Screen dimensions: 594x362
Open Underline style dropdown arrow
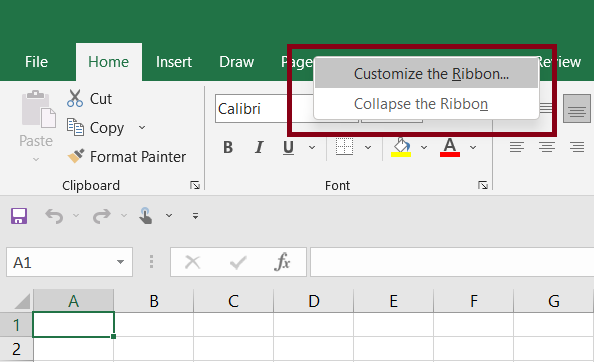tap(312, 147)
